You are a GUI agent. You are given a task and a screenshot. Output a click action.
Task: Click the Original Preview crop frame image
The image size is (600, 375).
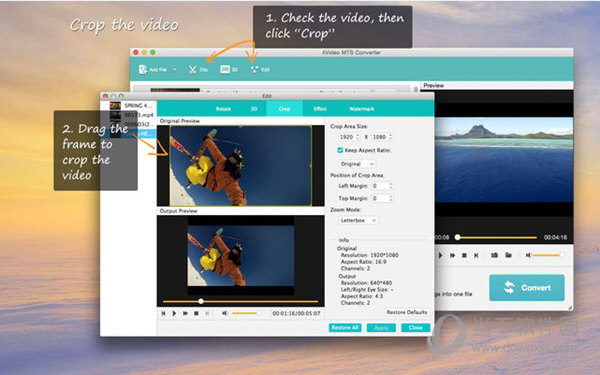[240, 166]
